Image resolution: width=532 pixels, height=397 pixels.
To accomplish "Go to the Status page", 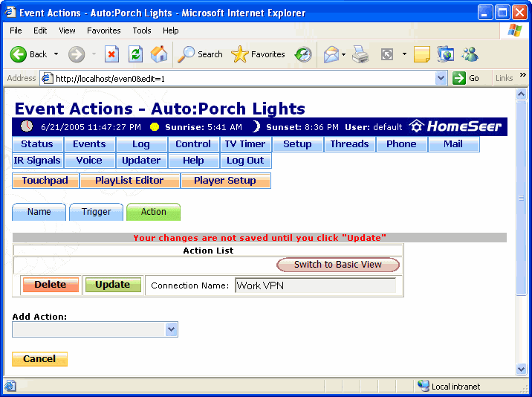I will click(37, 144).
